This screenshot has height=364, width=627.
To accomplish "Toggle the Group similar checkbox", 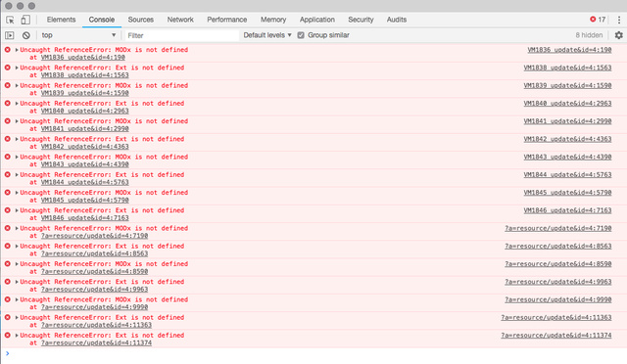I will (x=301, y=35).
